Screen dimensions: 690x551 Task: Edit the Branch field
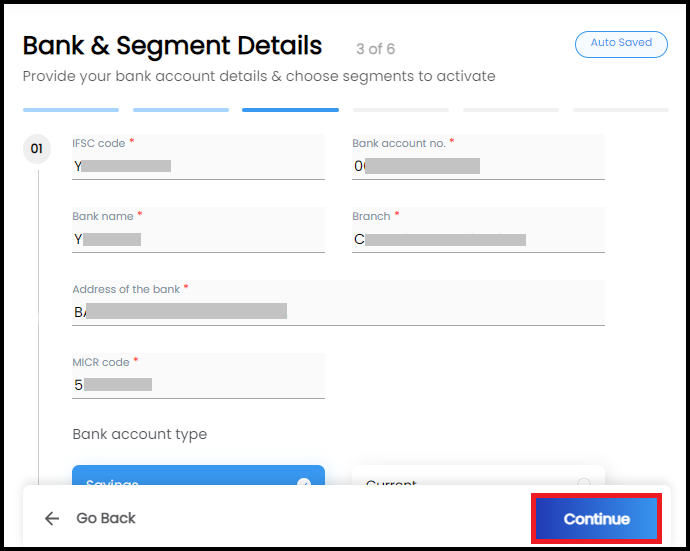tap(478, 230)
